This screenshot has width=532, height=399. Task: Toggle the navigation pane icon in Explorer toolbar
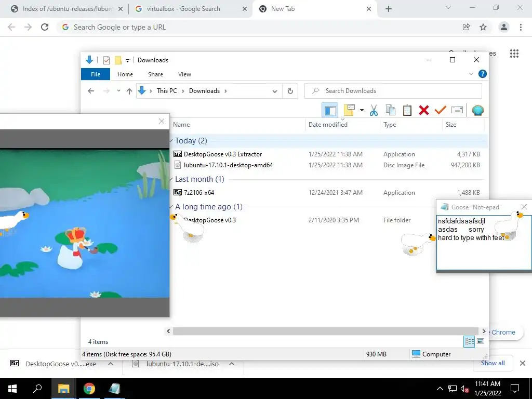point(330,110)
